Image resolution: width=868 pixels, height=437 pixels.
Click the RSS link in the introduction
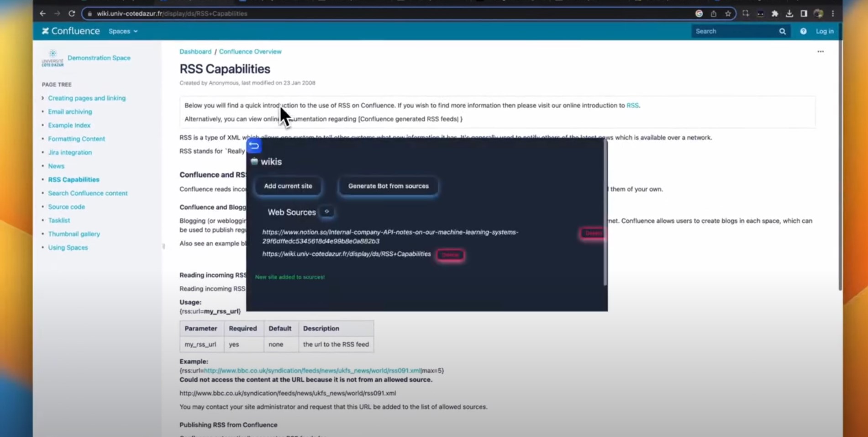632,106
